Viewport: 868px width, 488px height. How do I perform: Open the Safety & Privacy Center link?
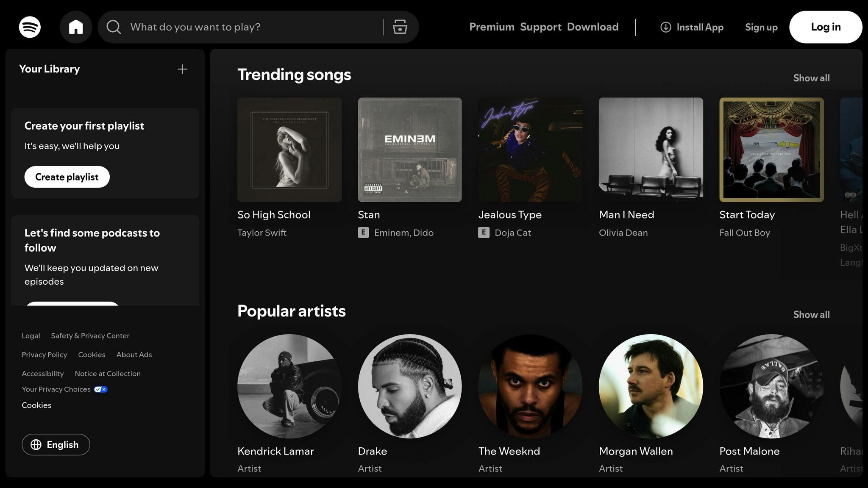pos(90,335)
